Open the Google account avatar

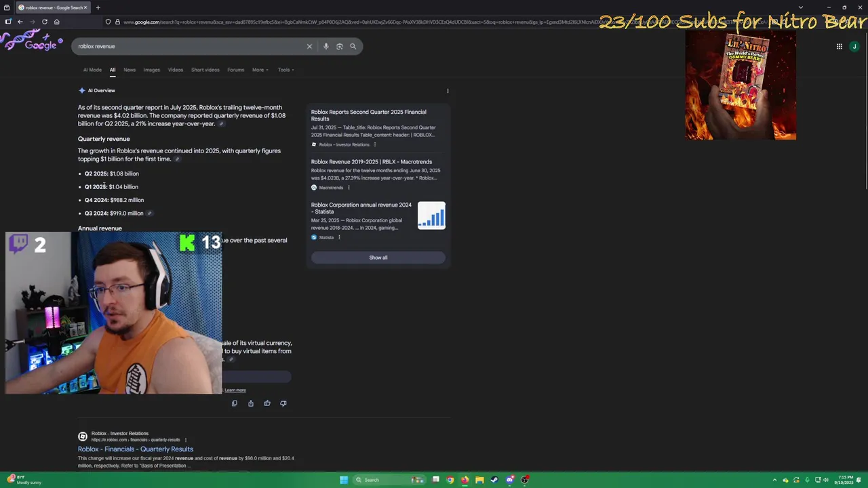(854, 46)
